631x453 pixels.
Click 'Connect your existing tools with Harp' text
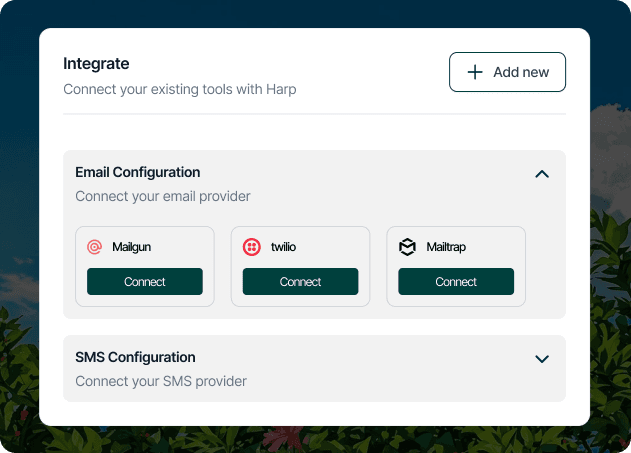[180, 89]
